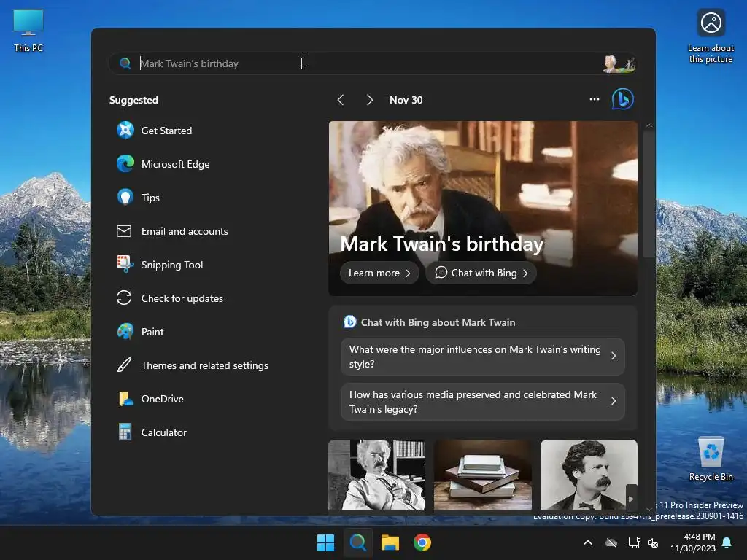Open File Explorer from the taskbar
The height and width of the screenshot is (560, 747).
pos(390,542)
